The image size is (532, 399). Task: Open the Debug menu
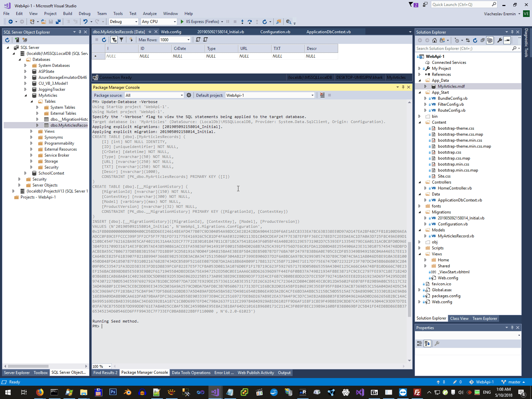[x=84, y=14]
